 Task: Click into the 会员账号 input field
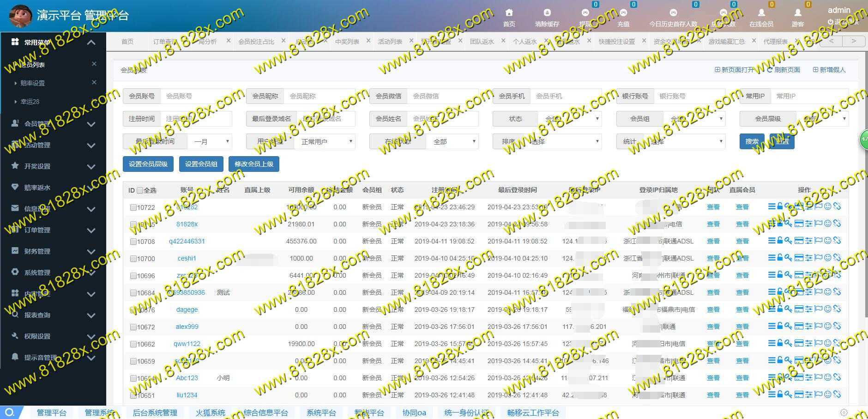196,96
